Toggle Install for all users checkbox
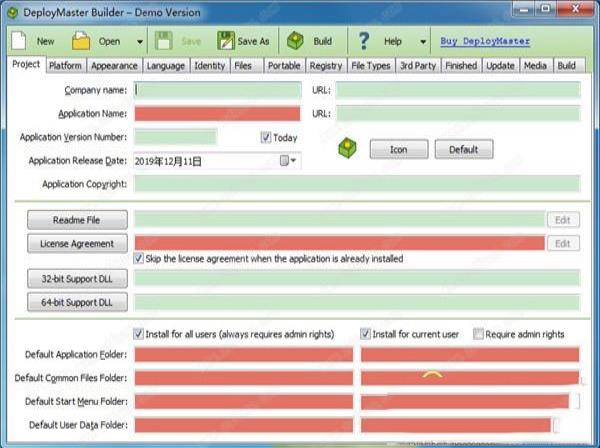 click(x=139, y=334)
